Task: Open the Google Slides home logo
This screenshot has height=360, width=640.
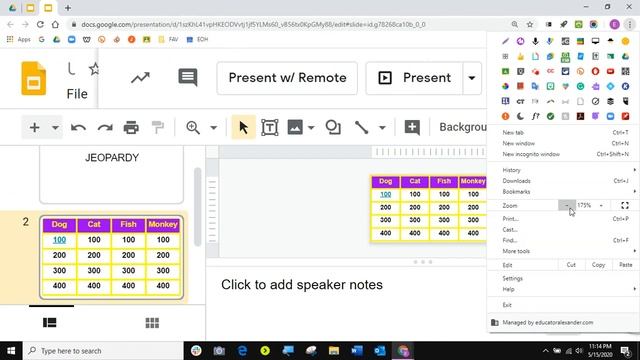Action: tap(33, 78)
